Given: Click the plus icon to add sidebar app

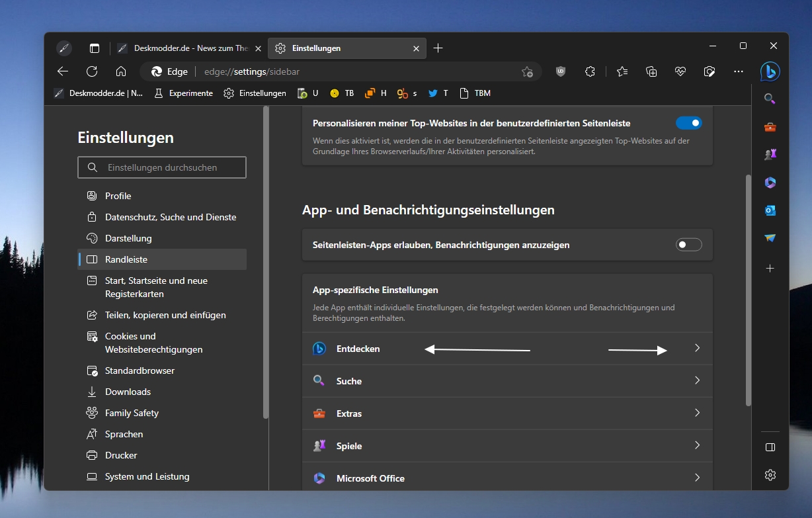Looking at the screenshot, I should coord(770,269).
